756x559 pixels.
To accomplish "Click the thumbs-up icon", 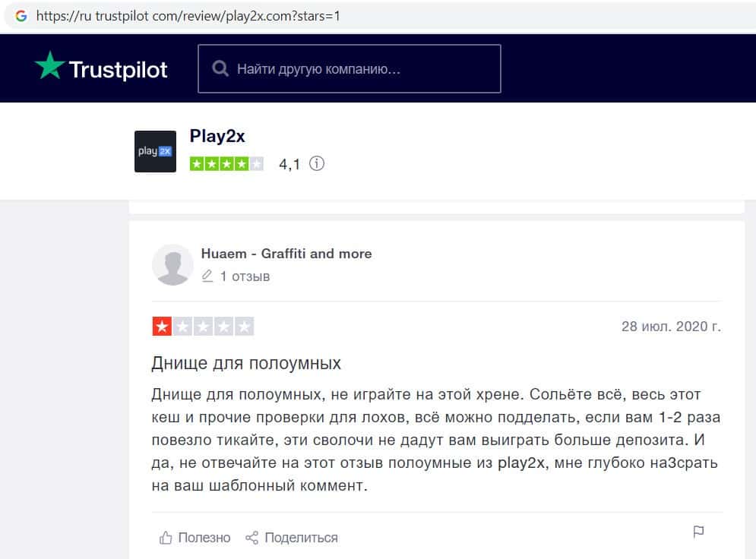I will [x=166, y=537].
